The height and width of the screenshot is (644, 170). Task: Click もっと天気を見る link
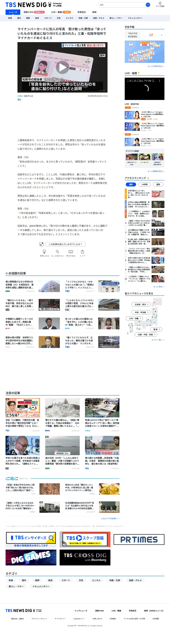pos(156,66)
